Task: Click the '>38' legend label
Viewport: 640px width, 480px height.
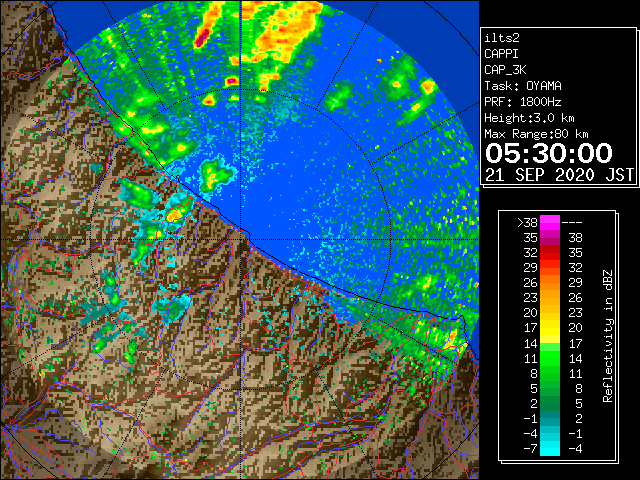Action: (x=527, y=222)
